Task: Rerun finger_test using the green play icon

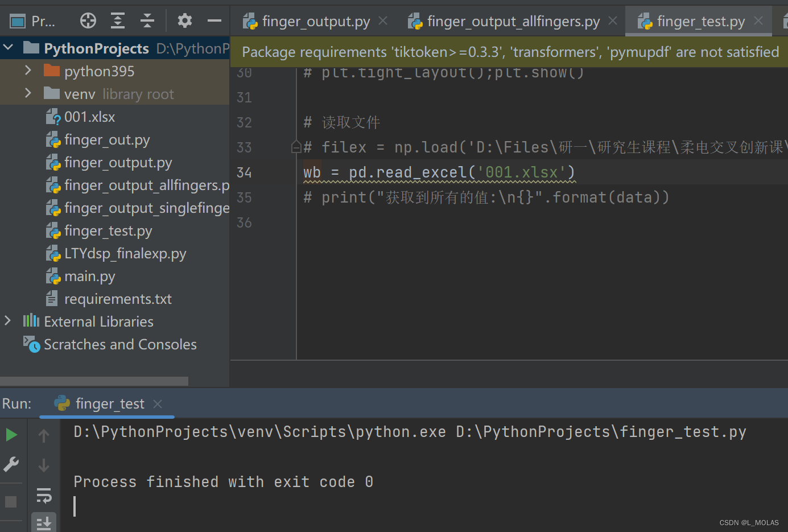Action: 11,434
